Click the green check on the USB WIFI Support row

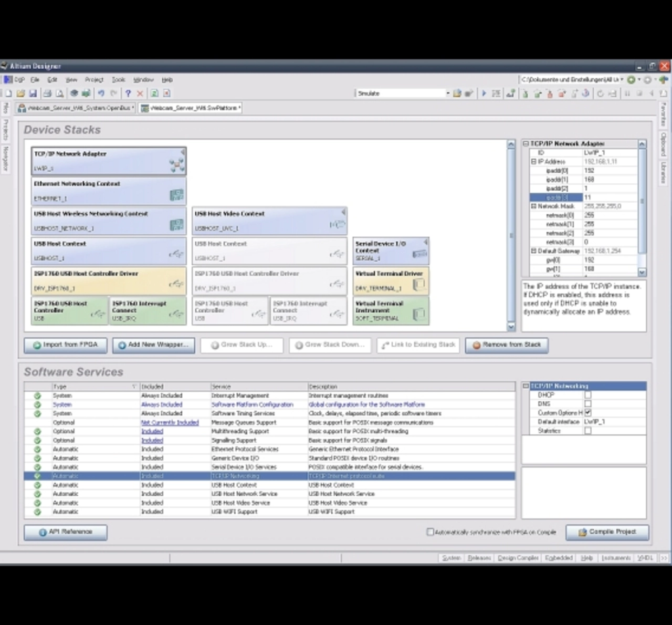point(37,512)
